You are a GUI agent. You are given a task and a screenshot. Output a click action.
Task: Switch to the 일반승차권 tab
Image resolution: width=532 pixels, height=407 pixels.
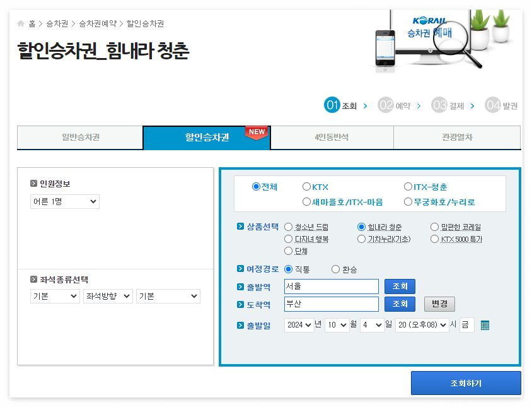(80, 137)
